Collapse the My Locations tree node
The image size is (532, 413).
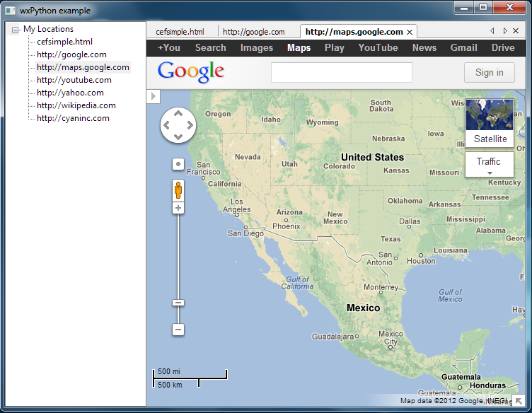[15, 30]
